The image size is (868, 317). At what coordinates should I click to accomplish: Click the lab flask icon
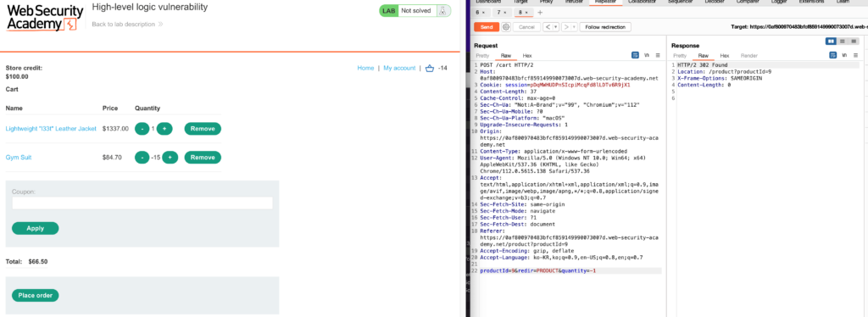click(x=442, y=10)
